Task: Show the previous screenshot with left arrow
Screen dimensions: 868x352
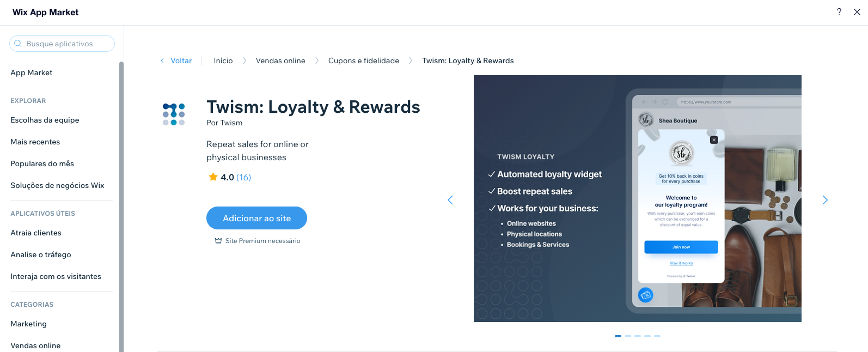Action: [x=450, y=200]
